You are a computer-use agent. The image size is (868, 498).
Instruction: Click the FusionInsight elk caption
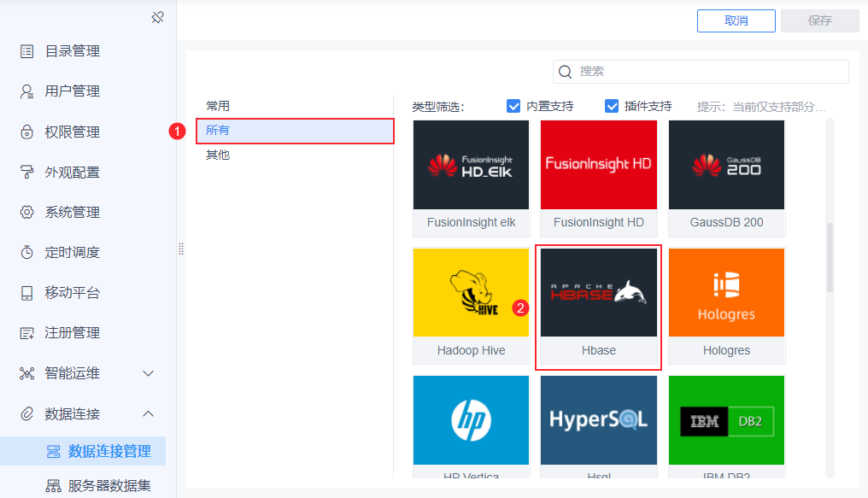click(471, 222)
